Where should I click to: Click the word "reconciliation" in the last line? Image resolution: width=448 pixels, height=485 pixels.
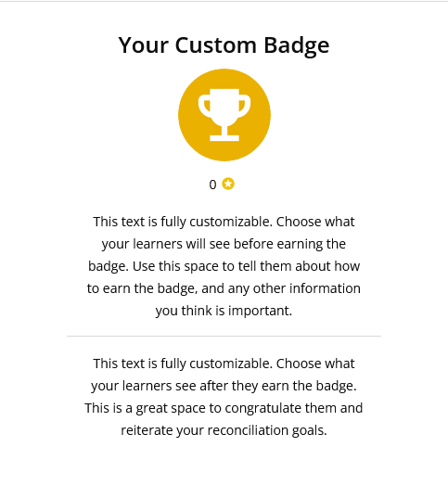[x=248, y=430]
